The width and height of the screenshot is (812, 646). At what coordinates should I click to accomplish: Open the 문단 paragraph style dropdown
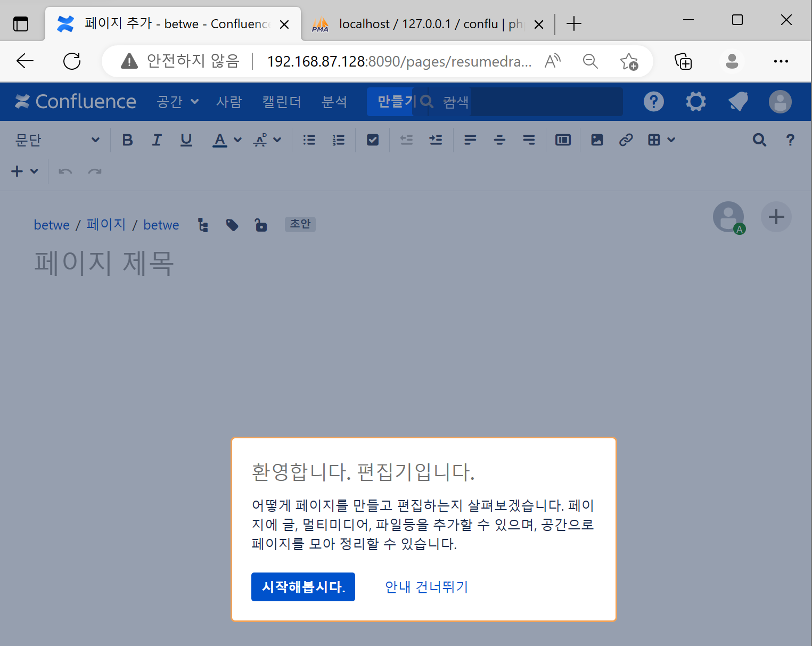(58, 140)
